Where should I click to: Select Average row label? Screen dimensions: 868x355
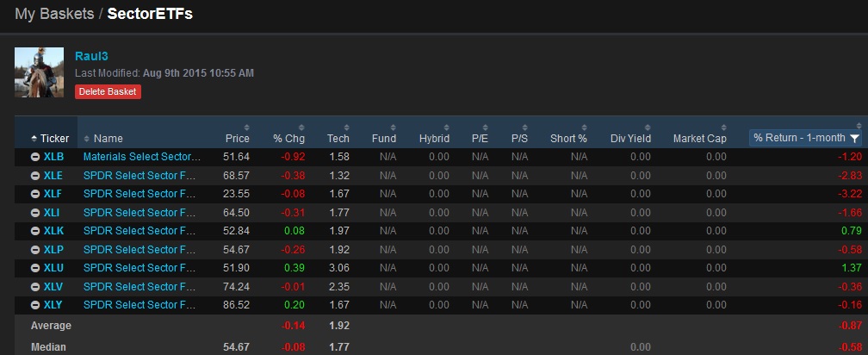coord(51,326)
